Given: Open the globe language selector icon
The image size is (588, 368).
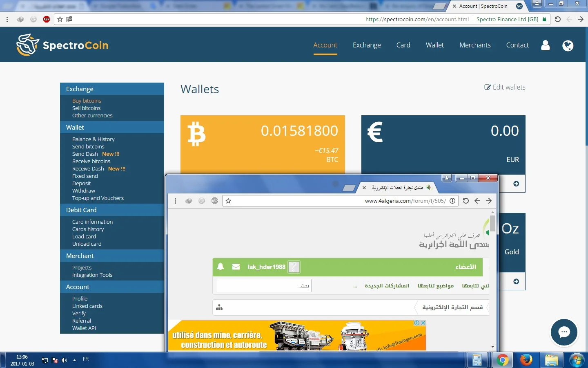Looking at the screenshot, I should coord(568,45).
